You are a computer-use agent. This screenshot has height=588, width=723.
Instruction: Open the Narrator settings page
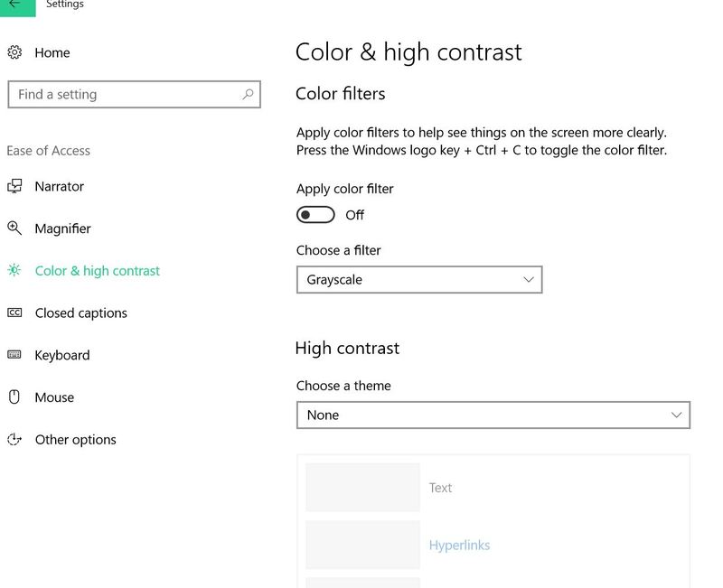59,186
